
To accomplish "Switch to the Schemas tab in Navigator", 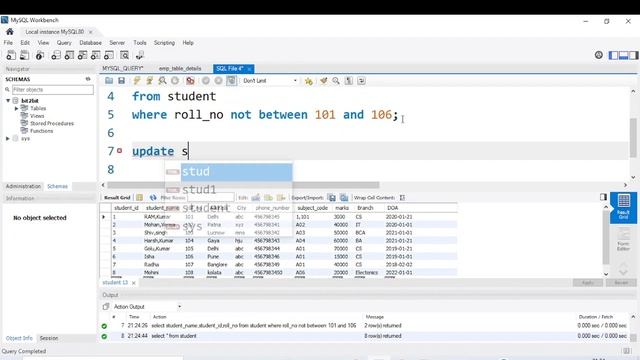I will point(58,186).
